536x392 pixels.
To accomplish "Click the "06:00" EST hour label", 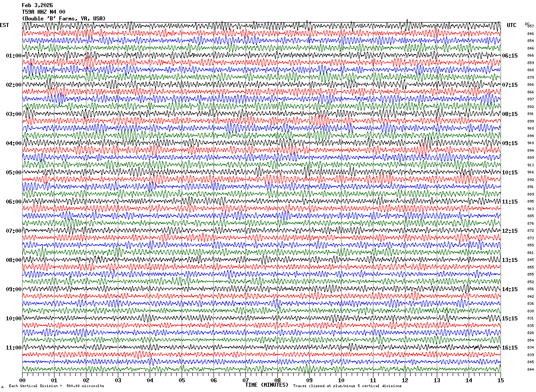I will [13, 202].
